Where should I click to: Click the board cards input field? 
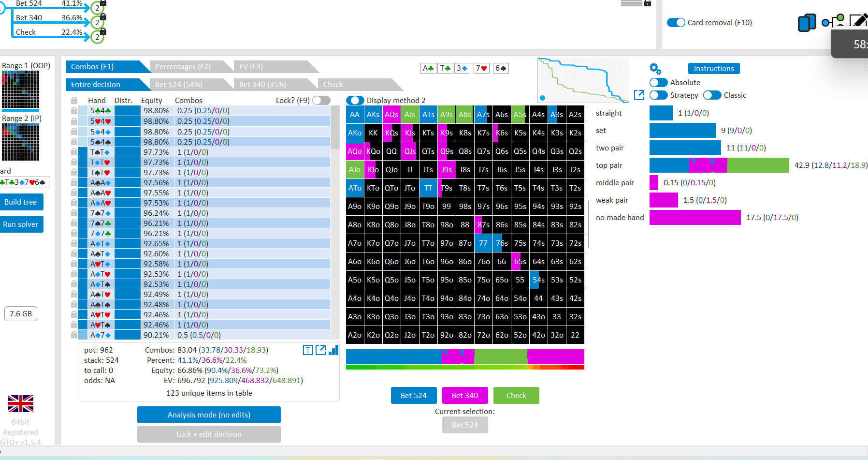[24, 182]
